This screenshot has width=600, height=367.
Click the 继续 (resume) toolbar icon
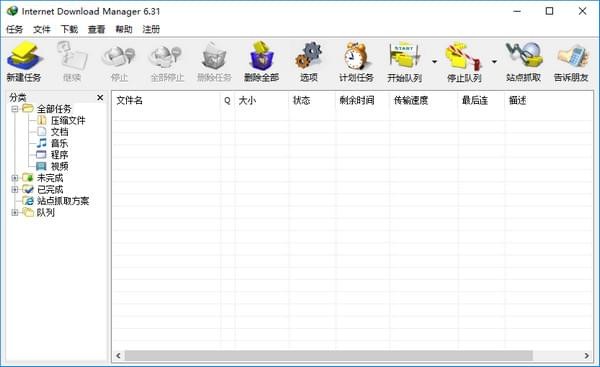click(x=72, y=57)
